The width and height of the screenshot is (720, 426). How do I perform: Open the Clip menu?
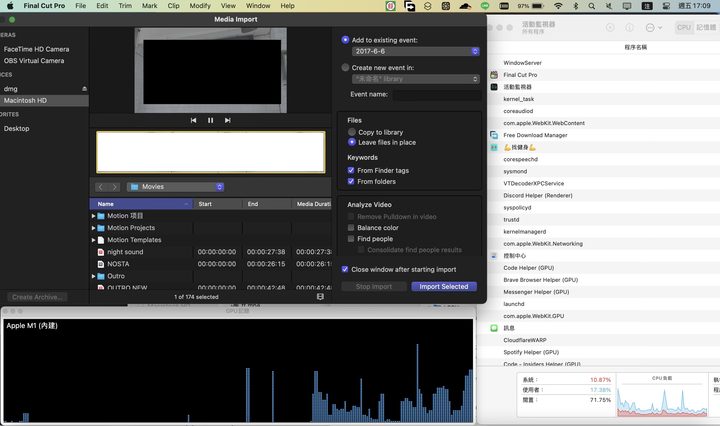point(174,6)
